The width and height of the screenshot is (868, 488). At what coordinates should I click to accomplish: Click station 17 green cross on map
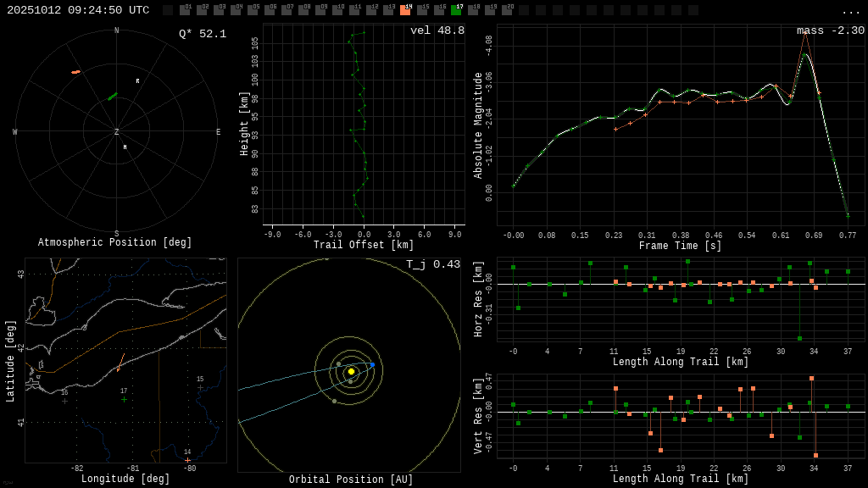pos(124,399)
